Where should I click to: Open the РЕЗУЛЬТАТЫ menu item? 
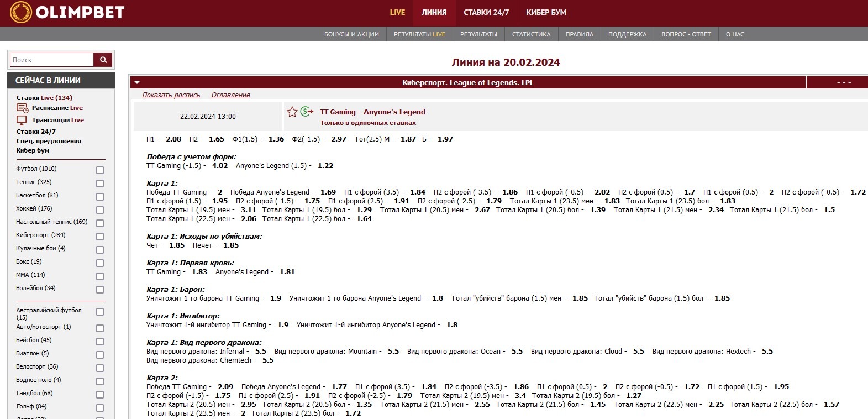click(478, 34)
